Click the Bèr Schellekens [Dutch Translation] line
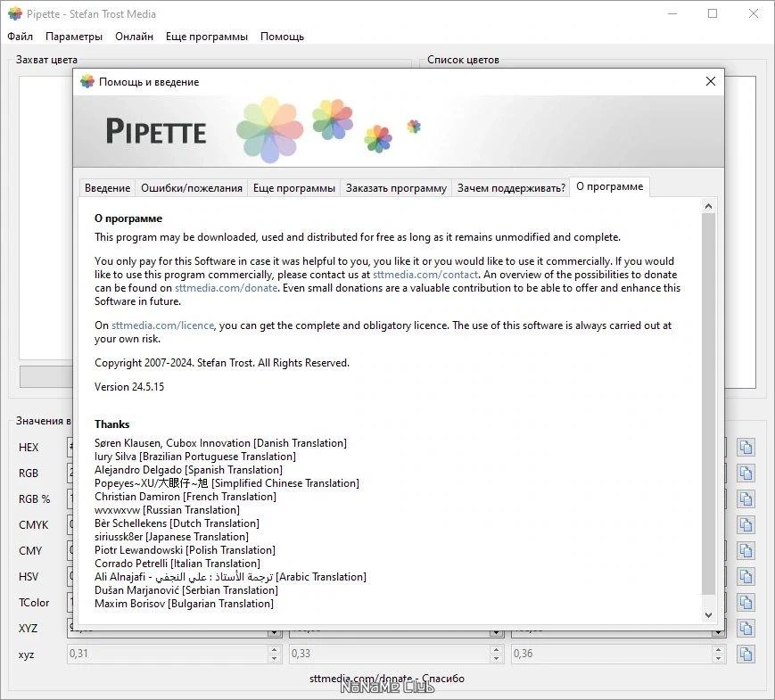 [177, 523]
